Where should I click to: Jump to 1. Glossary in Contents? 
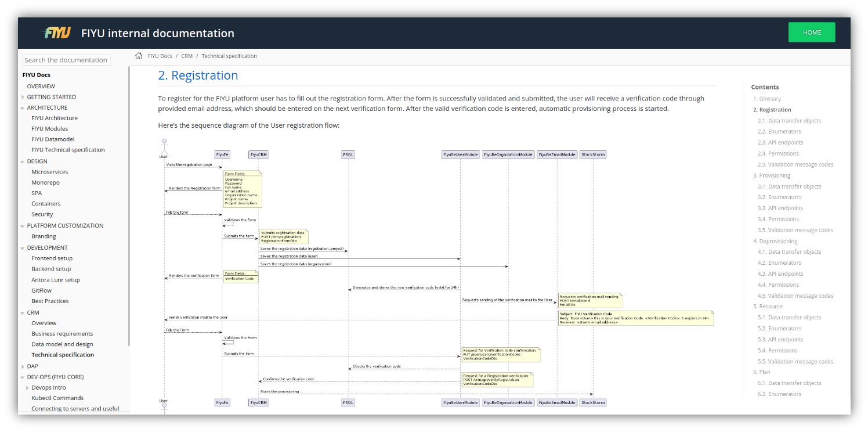[767, 99]
